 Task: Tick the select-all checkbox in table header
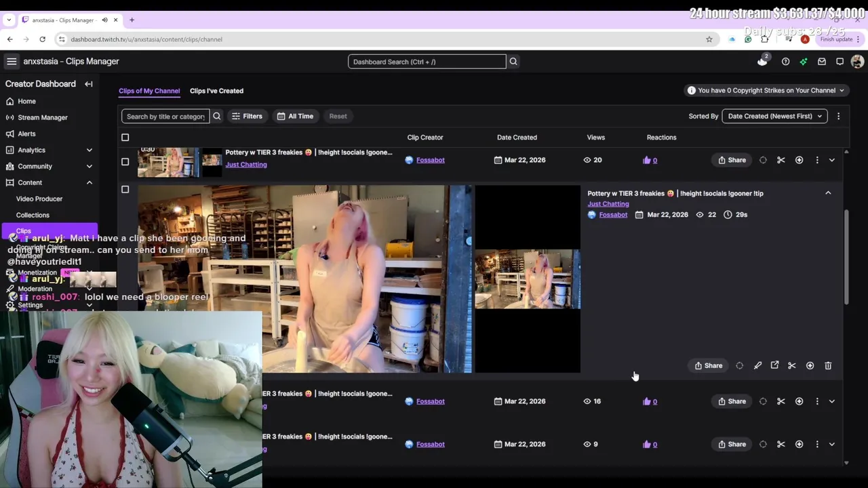tap(125, 138)
